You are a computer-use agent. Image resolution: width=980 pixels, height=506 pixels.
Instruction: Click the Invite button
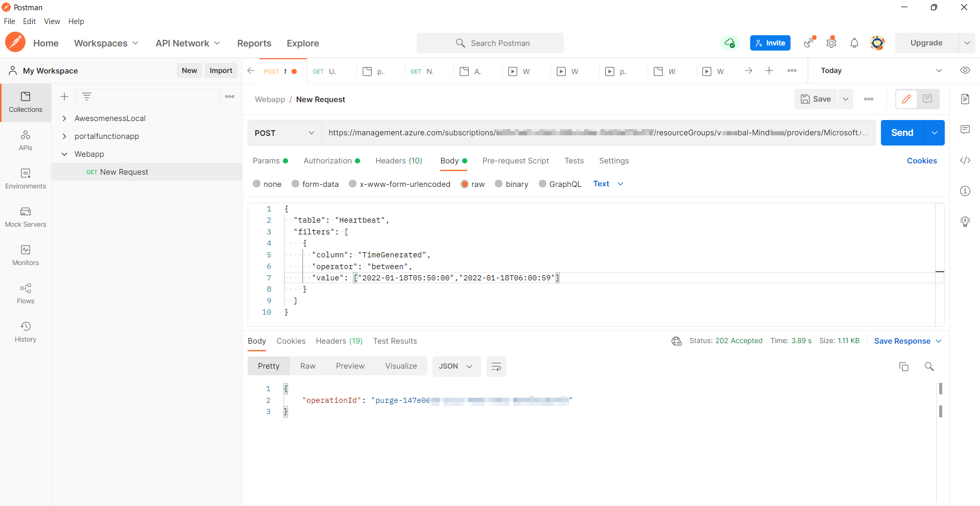point(770,43)
